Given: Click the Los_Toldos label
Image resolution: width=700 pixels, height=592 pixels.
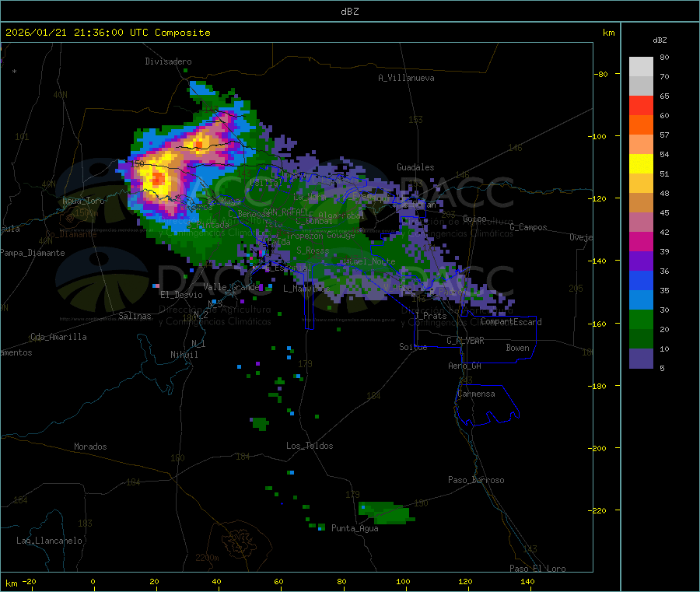Looking at the screenshot, I should coord(310,446).
